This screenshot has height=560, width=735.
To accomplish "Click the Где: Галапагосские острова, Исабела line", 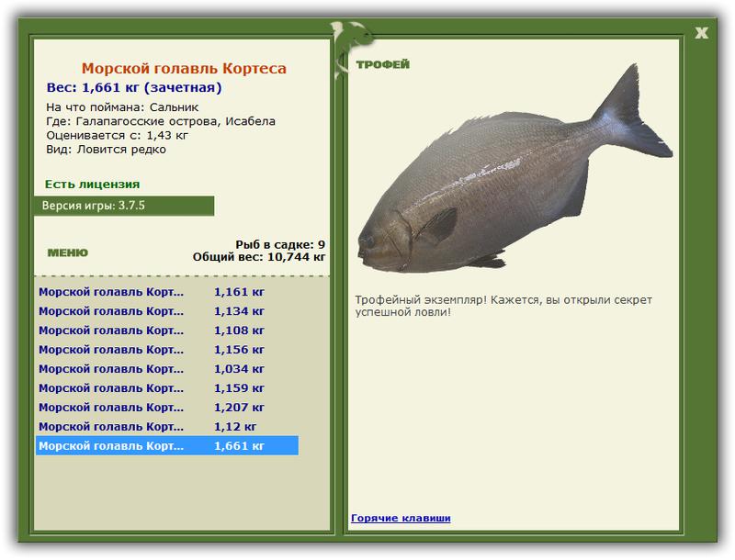I will (161, 121).
